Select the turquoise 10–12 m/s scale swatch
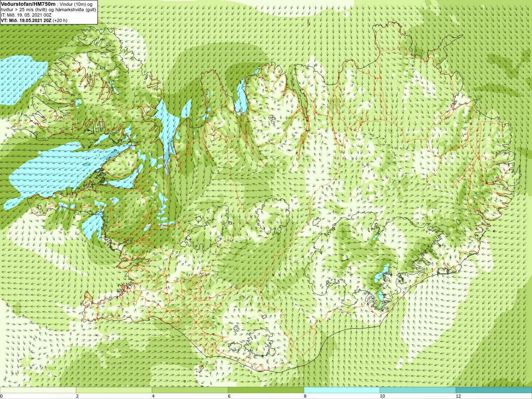532x399 pixels. tap(418, 390)
